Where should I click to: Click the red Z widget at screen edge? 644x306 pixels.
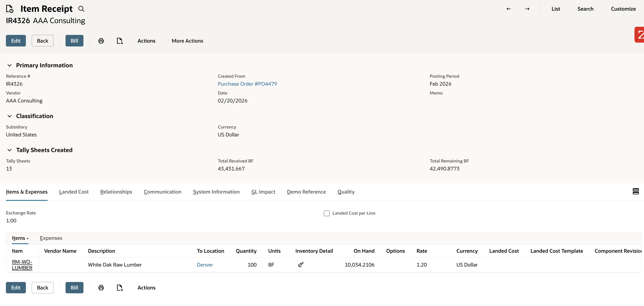pyautogui.click(x=639, y=35)
